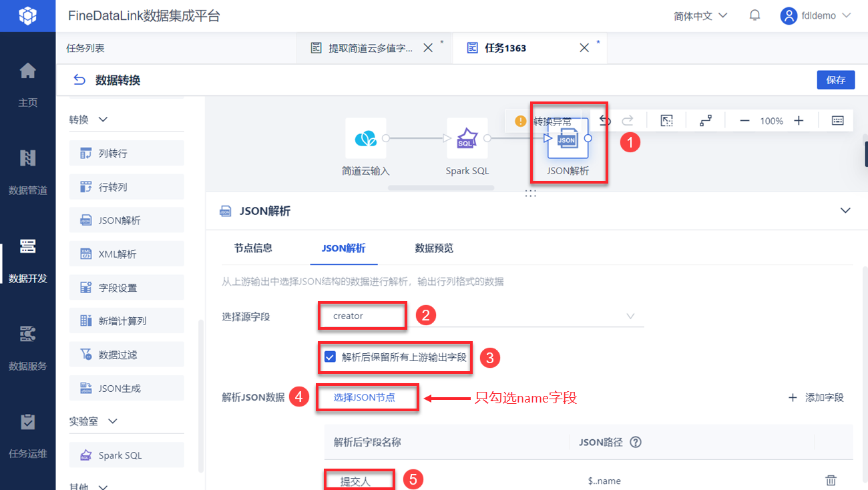Switch to the 提取简道云多值字… tab
Viewport: 868px width, 490px height.
(x=371, y=48)
